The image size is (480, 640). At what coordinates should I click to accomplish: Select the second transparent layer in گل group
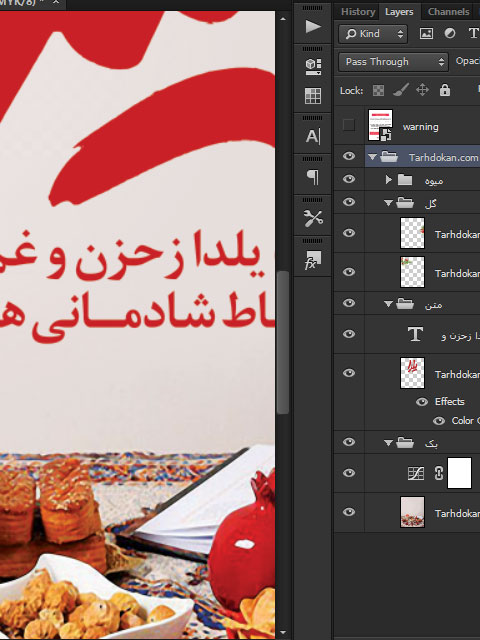(x=412, y=272)
